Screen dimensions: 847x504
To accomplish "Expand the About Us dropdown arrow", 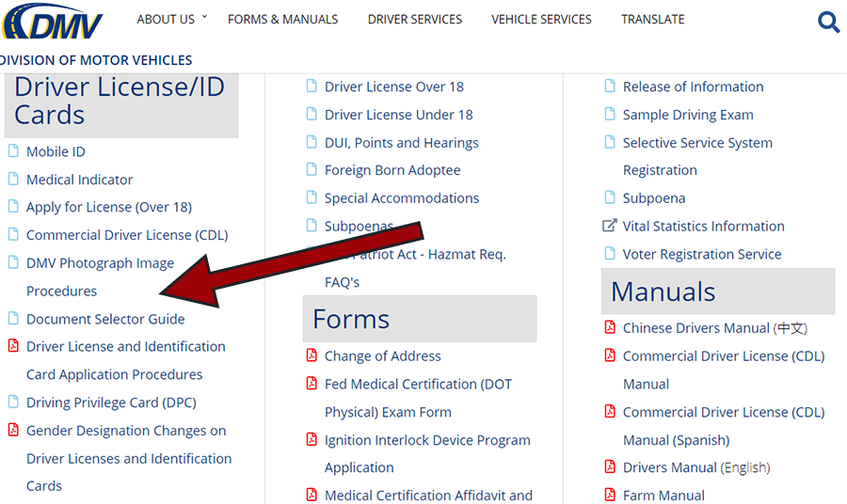I will (205, 17).
